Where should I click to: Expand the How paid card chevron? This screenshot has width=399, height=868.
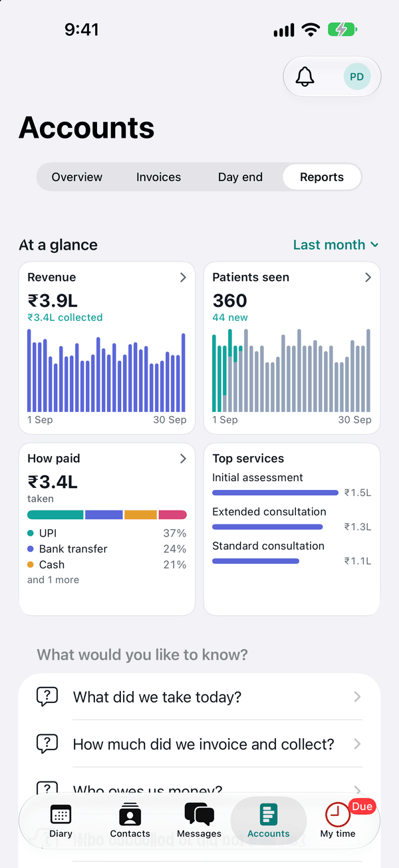[x=183, y=459]
